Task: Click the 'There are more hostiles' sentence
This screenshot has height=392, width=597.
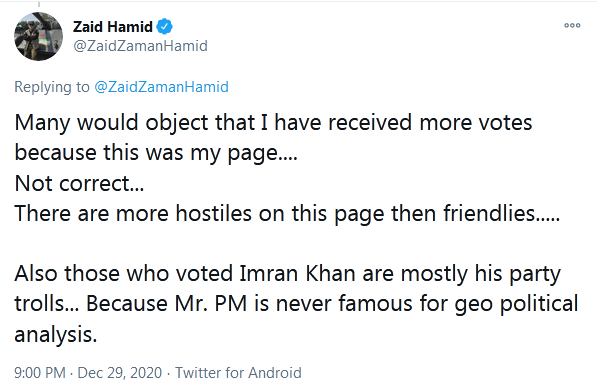Action: 287,214
